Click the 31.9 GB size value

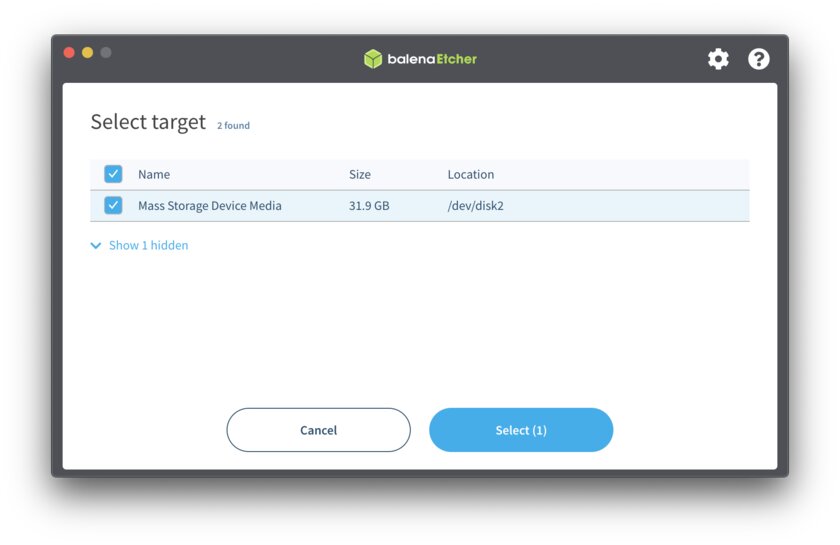pos(369,206)
